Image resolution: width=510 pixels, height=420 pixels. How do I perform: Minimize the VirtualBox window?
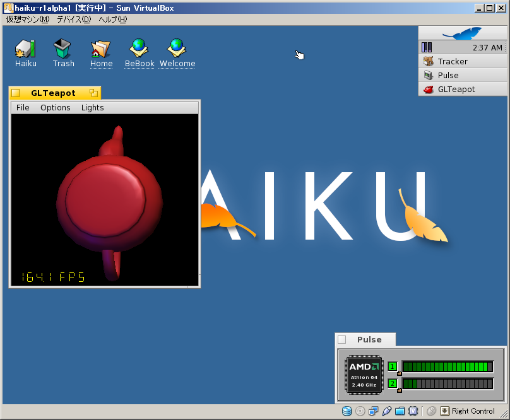[478, 8]
